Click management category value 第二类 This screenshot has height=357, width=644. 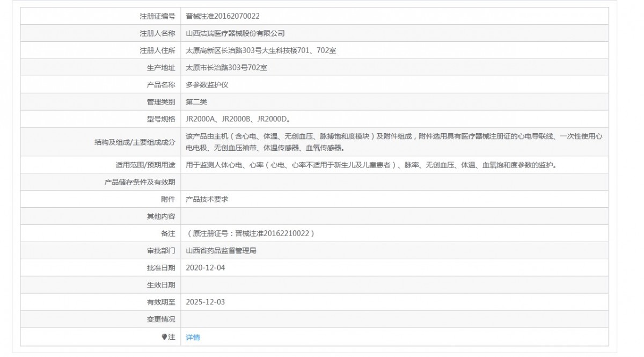pos(196,102)
